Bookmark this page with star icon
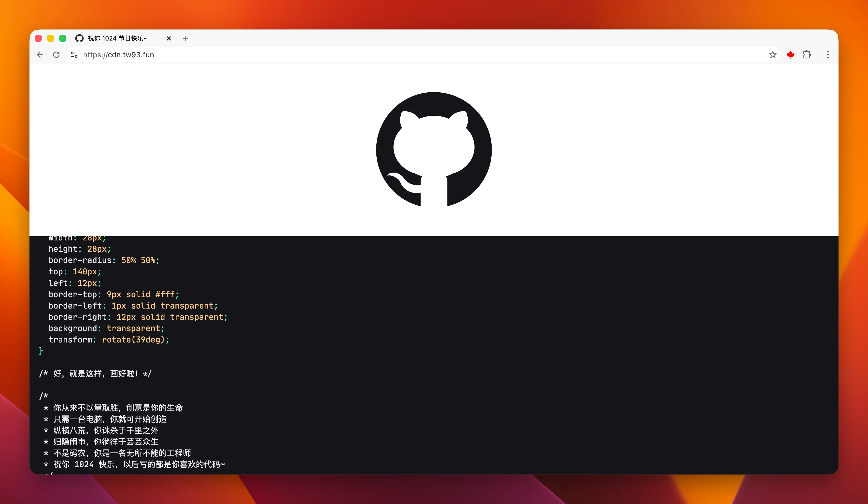 (x=773, y=55)
